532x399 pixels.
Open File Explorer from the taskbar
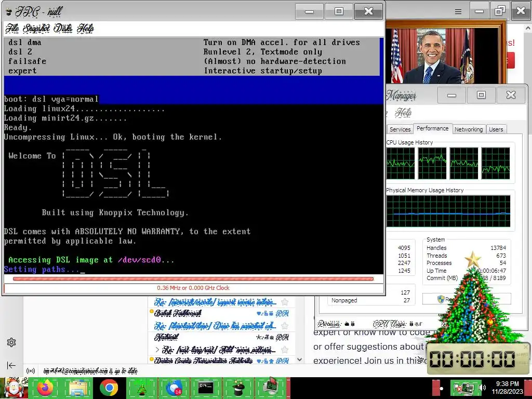coord(78,388)
